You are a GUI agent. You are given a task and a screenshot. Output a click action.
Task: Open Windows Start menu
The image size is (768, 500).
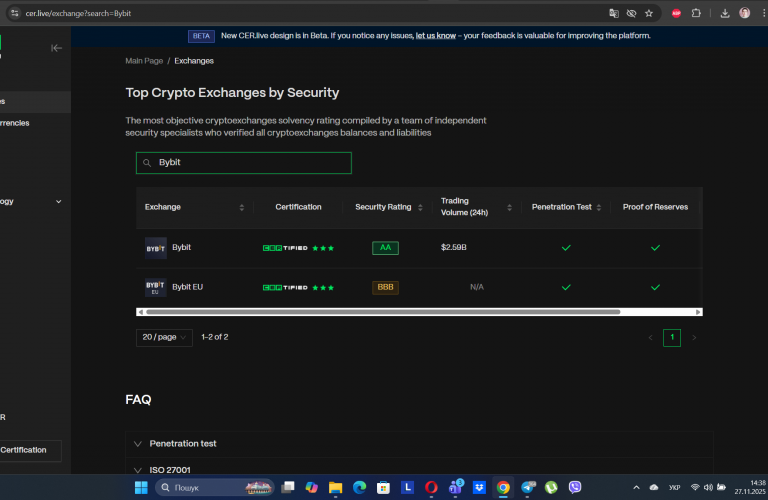[141, 487]
